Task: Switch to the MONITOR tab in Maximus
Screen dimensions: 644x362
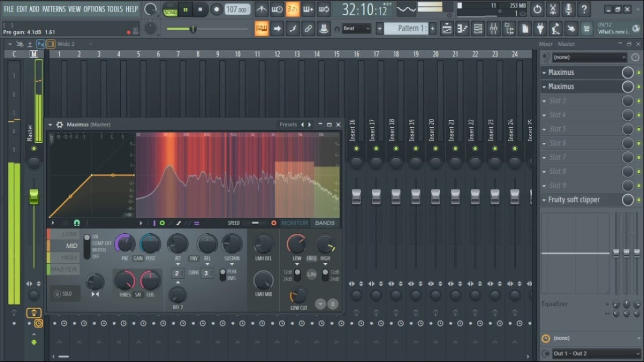Action: (x=295, y=223)
